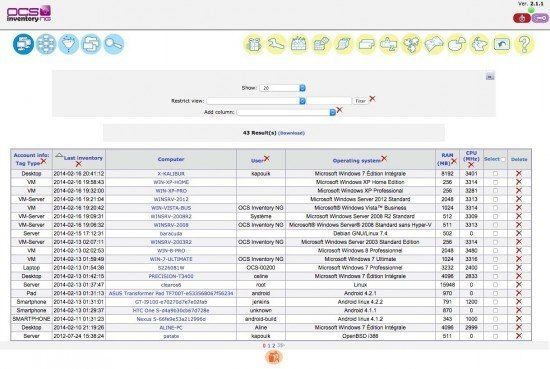The height and width of the screenshot is (369, 550).
Task: Open the pointing-hand icon in yellow toolbar
Action: (479, 44)
